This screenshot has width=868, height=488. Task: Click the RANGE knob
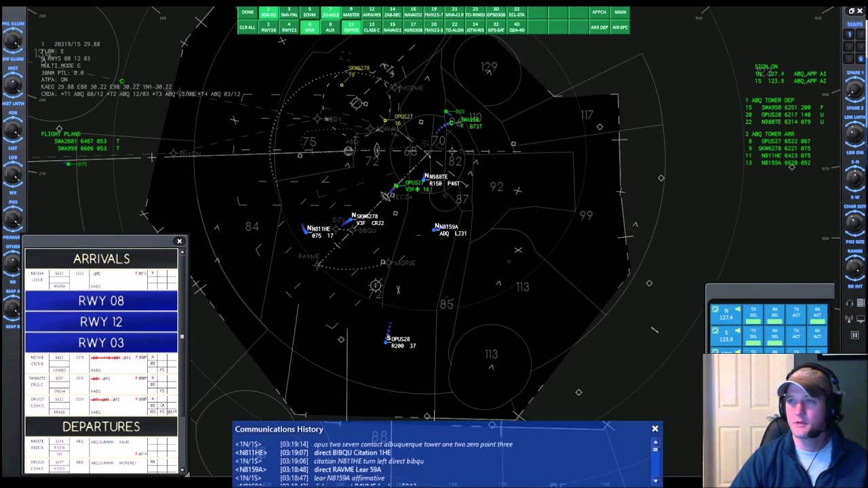click(x=855, y=266)
